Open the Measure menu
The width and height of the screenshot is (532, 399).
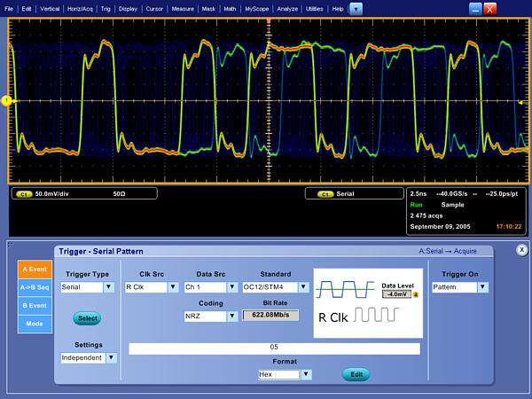183,8
